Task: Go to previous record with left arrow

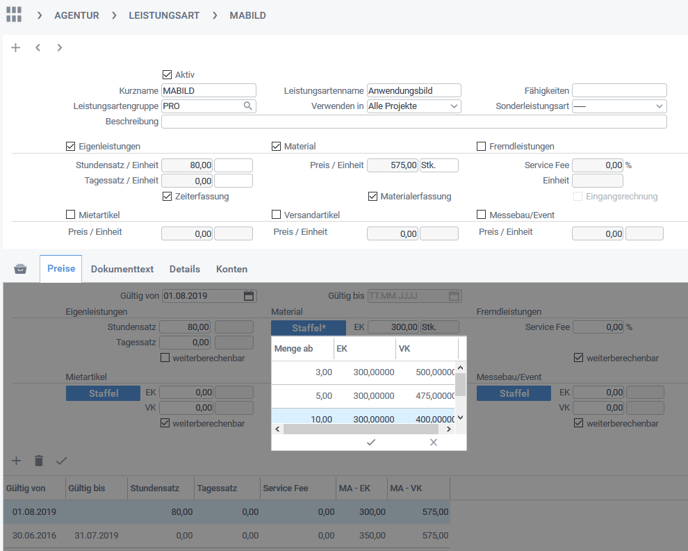Action: click(x=38, y=48)
